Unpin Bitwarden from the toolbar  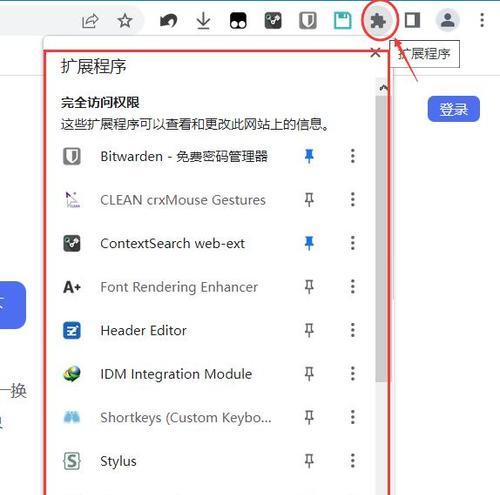[309, 156]
